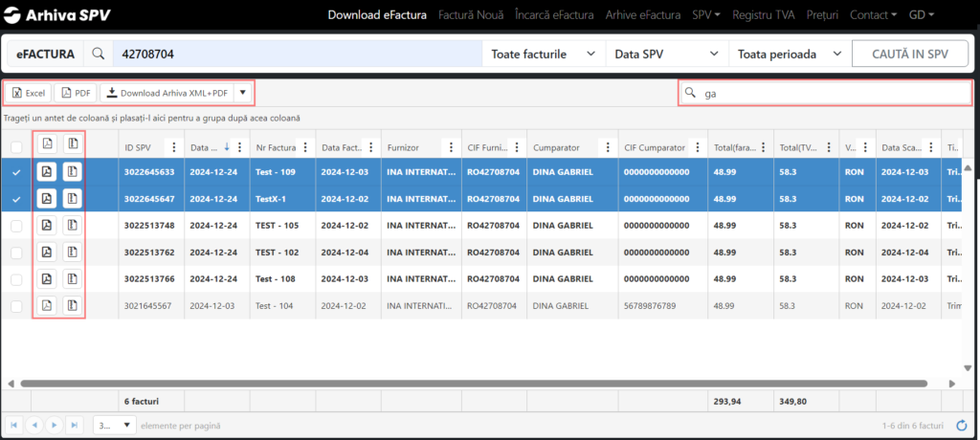Screen dimensions: 980x440
Task: Toggle the select-all header checkbox
Action: point(15,147)
